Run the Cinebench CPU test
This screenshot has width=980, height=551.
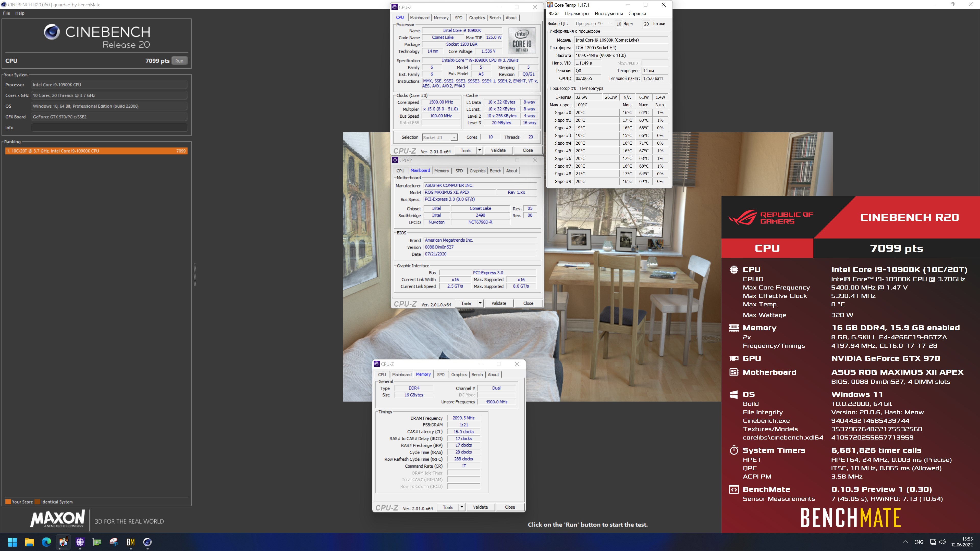pyautogui.click(x=179, y=61)
